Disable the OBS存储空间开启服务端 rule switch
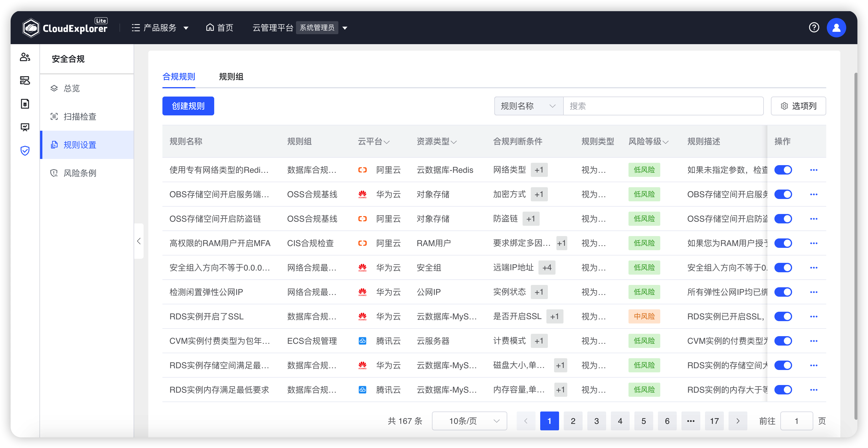Image resolution: width=868 pixels, height=448 pixels. 783,194
